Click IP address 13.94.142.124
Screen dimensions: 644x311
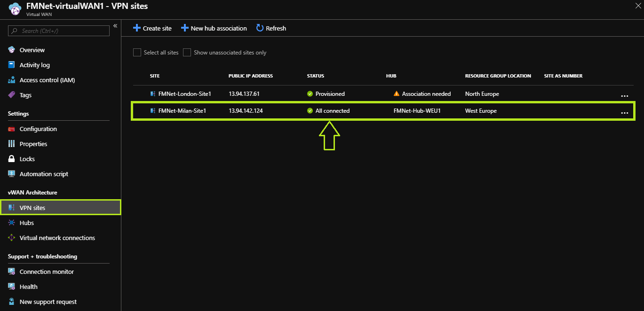point(246,111)
